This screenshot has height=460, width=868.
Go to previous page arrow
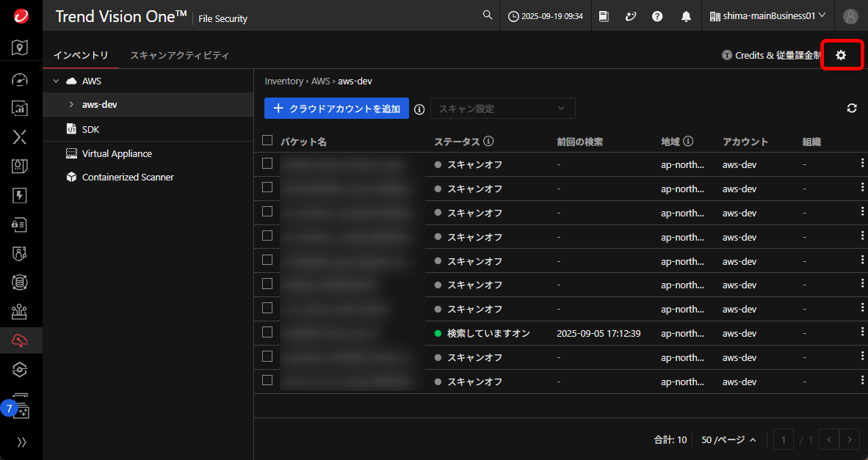point(829,439)
